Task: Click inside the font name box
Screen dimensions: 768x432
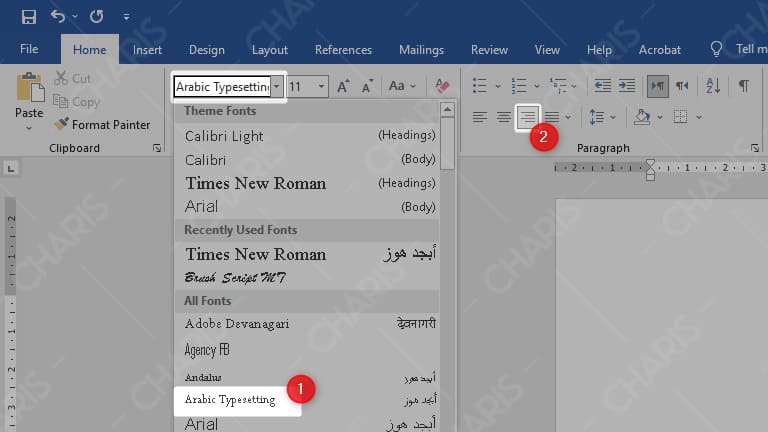Action: [x=222, y=87]
